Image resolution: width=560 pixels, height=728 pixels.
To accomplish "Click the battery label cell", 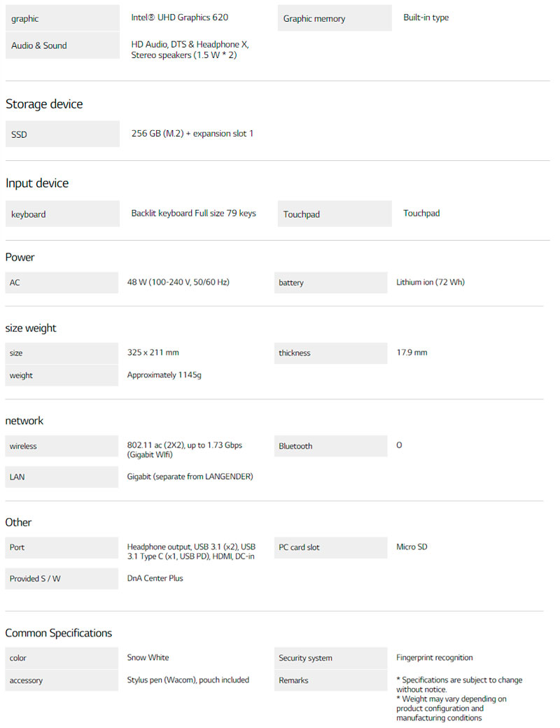I will (330, 283).
